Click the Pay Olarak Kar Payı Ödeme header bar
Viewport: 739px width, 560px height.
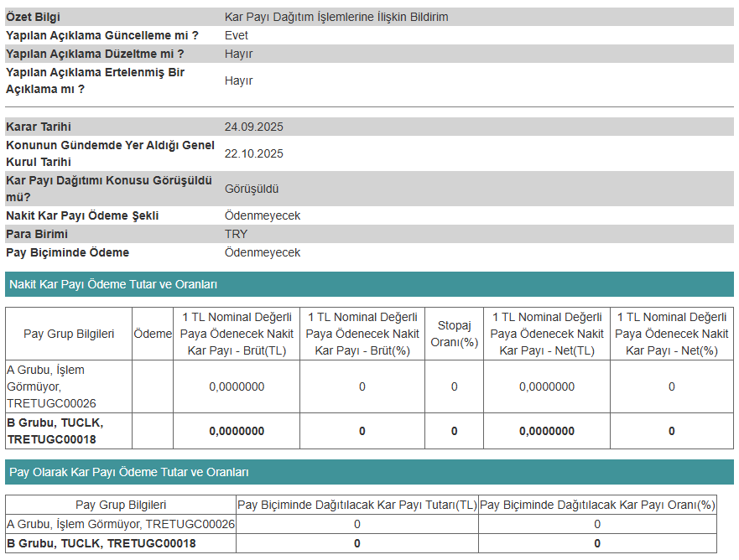[x=128, y=472]
